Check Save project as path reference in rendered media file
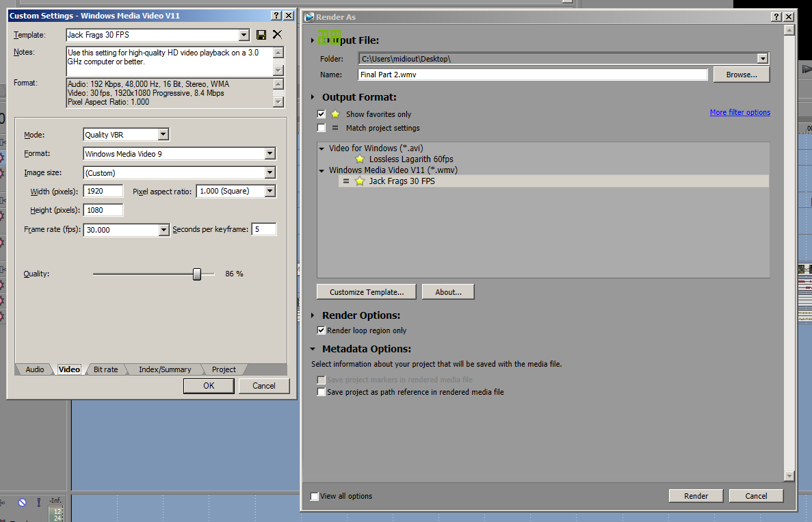Viewport: 812px width, 522px height. coord(321,392)
